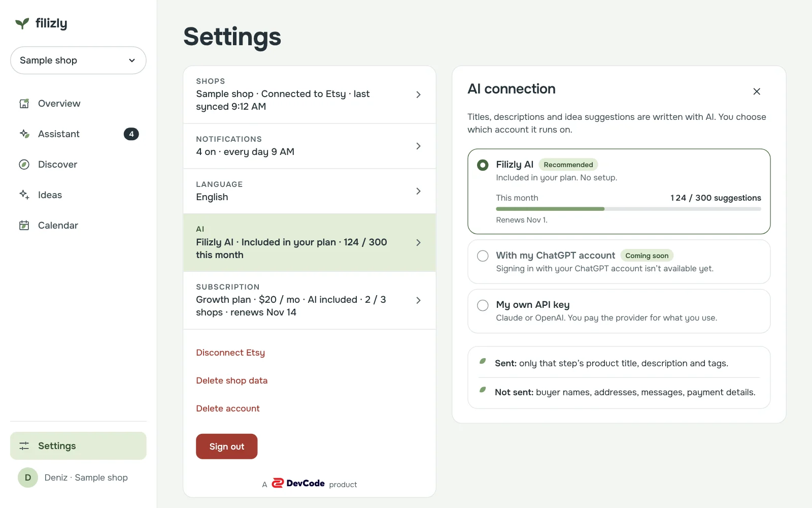Screen dimensions: 812x508
Task: Select My own API key radio
Action: [483, 305]
